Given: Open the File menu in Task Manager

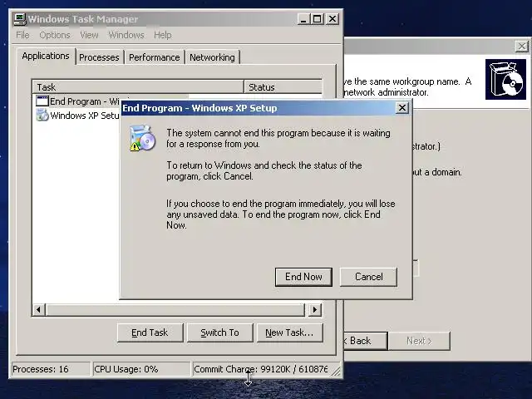Looking at the screenshot, I should coord(22,35).
